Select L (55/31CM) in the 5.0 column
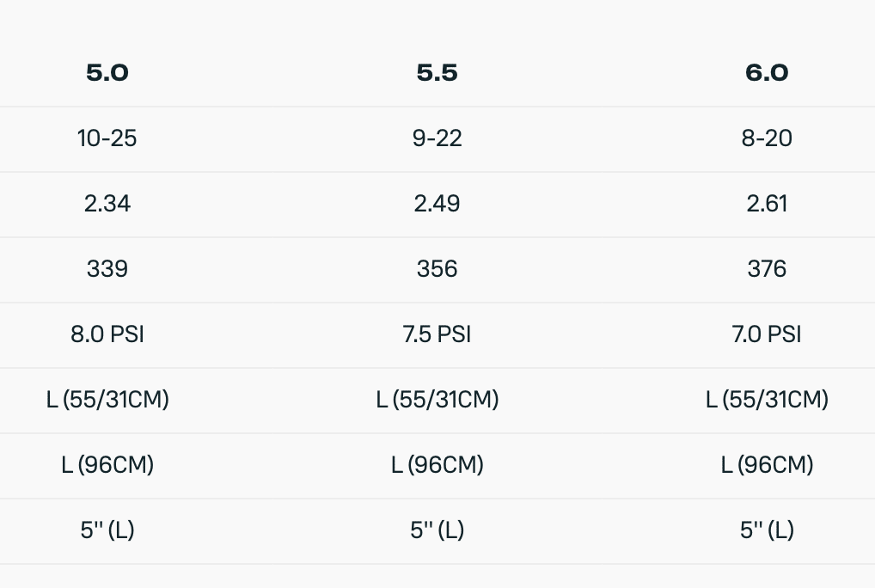Image resolution: width=875 pixels, height=588 pixels. click(107, 400)
